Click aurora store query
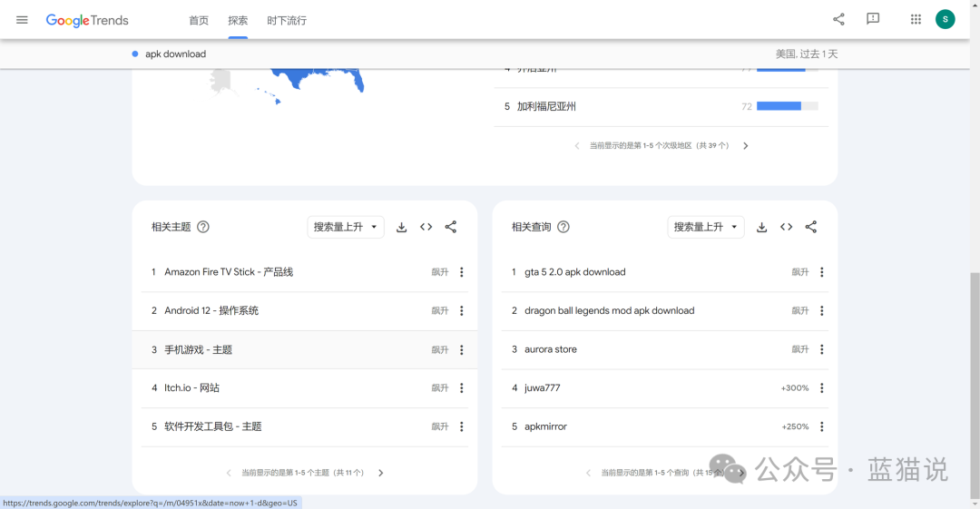This screenshot has width=980, height=509. (x=551, y=349)
